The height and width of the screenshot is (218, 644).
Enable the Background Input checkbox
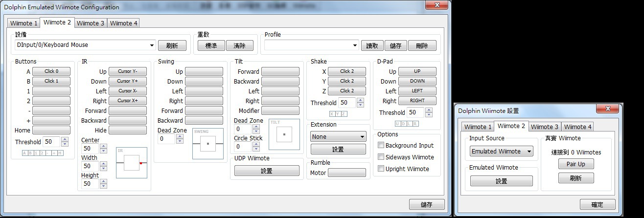click(381, 145)
